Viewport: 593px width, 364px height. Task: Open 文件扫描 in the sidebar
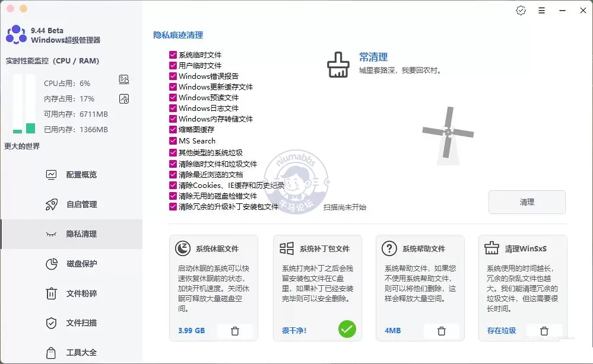(x=72, y=323)
